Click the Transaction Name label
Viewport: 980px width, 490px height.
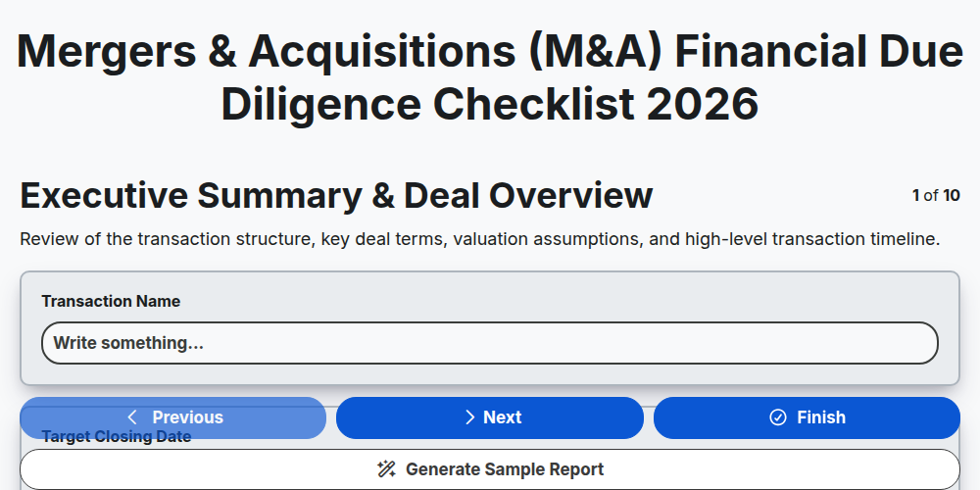pos(111,301)
